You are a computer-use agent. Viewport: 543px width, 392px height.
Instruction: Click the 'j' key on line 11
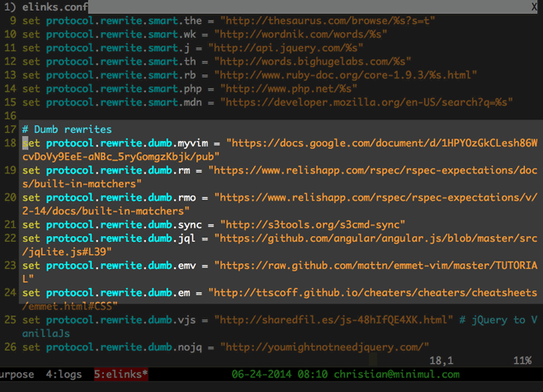click(x=187, y=48)
